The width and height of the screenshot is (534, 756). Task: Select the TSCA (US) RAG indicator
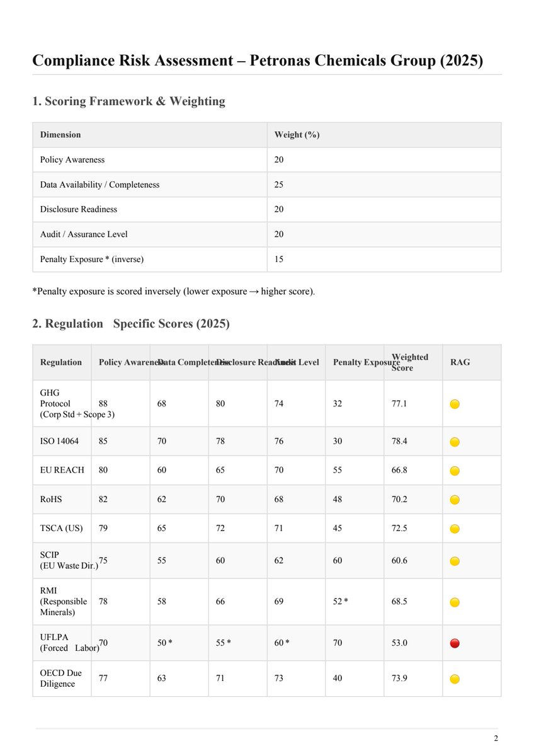(455, 529)
